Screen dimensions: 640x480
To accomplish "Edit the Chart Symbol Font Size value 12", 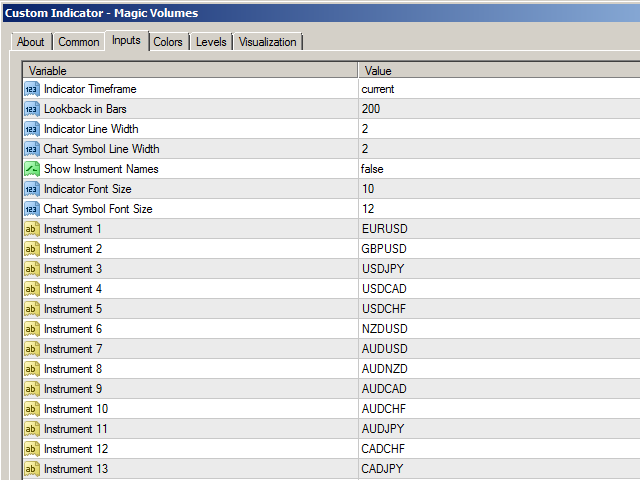I will click(x=499, y=209).
